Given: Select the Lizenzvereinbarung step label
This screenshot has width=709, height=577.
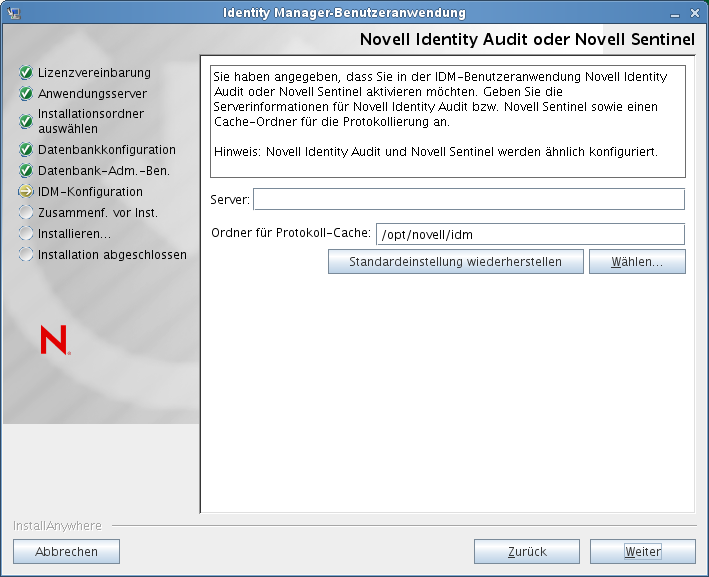Looking at the screenshot, I should click(x=94, y=72).
